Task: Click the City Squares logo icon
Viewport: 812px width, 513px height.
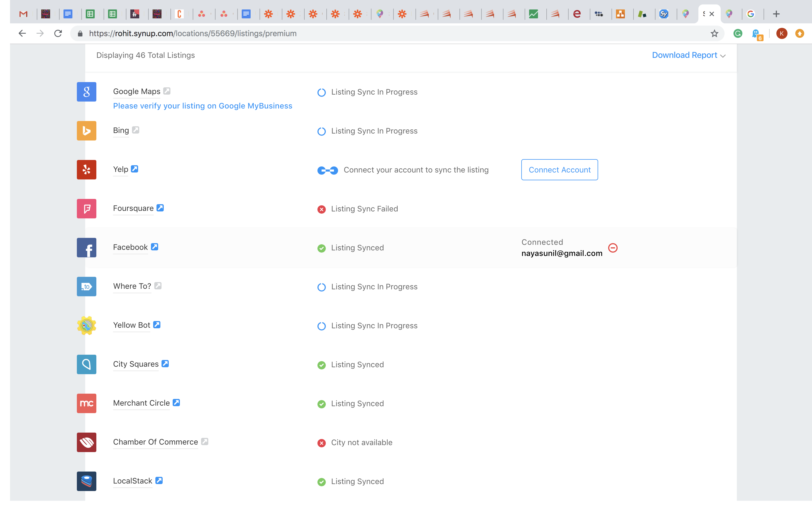Action: pyautogui.click(x=86, y=364)
